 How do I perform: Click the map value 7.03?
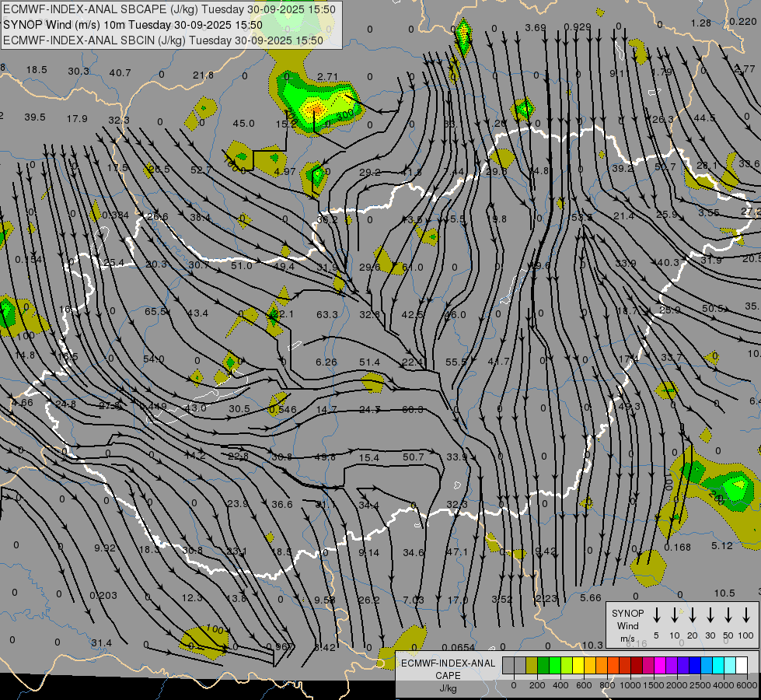click(x=414, y=600)
